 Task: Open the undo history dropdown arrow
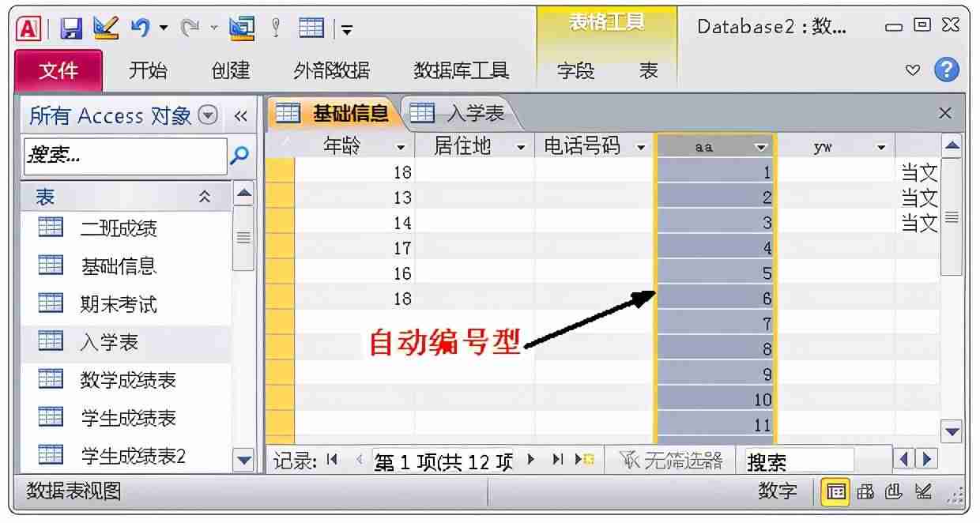(164, 28)
